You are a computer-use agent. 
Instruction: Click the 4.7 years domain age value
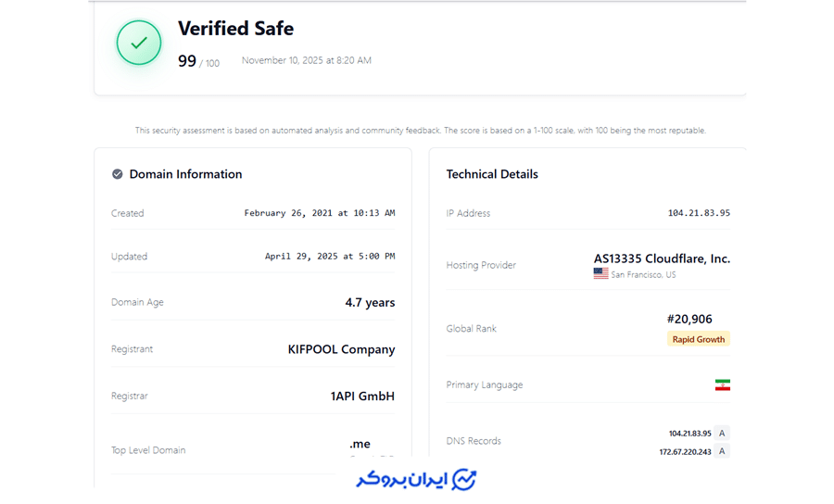tap(370, 303)
